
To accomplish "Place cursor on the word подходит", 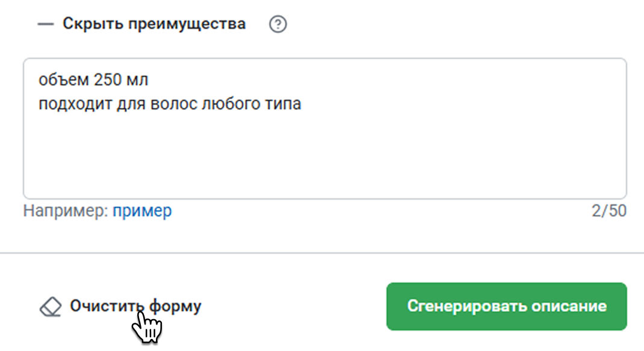I will [67, 104].
